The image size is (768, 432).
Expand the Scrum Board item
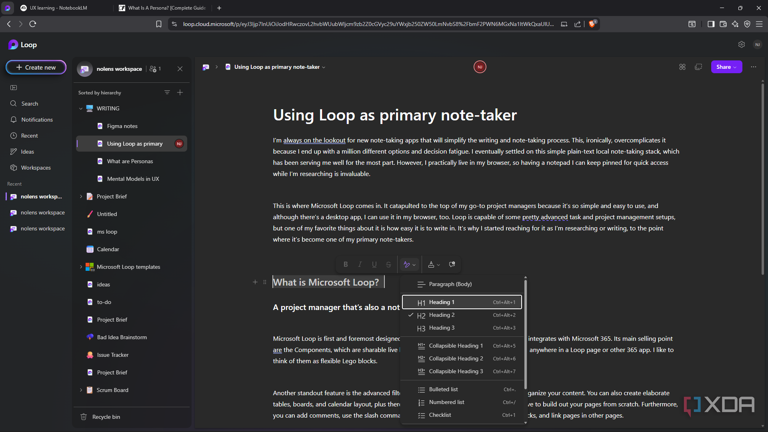point(81,390)
